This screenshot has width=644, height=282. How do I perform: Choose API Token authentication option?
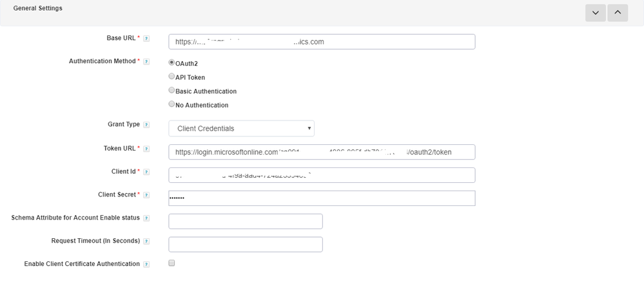[x=171, y=77]
